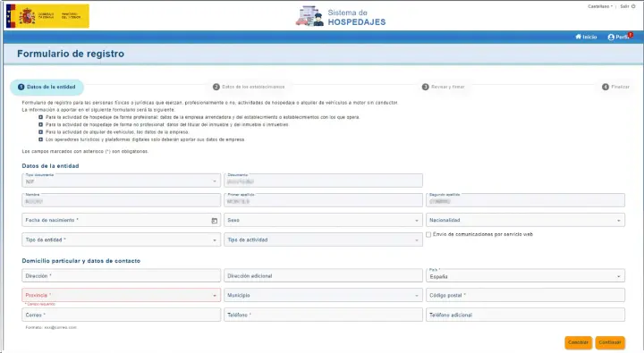Click the operadores turísticos bullet icon

pyautogui.click(x=40, y=139)
